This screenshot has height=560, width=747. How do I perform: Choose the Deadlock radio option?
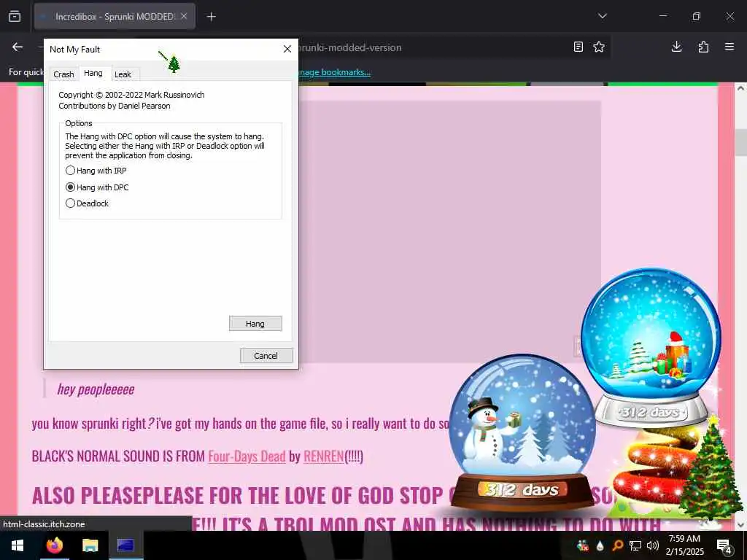coord(88,203)
